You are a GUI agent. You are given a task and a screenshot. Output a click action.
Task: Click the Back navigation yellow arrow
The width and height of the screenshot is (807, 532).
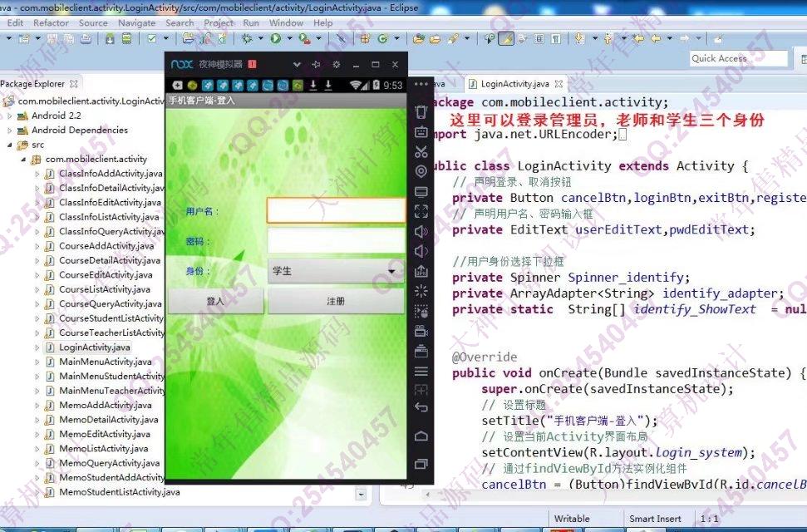(x=656, y=38)
